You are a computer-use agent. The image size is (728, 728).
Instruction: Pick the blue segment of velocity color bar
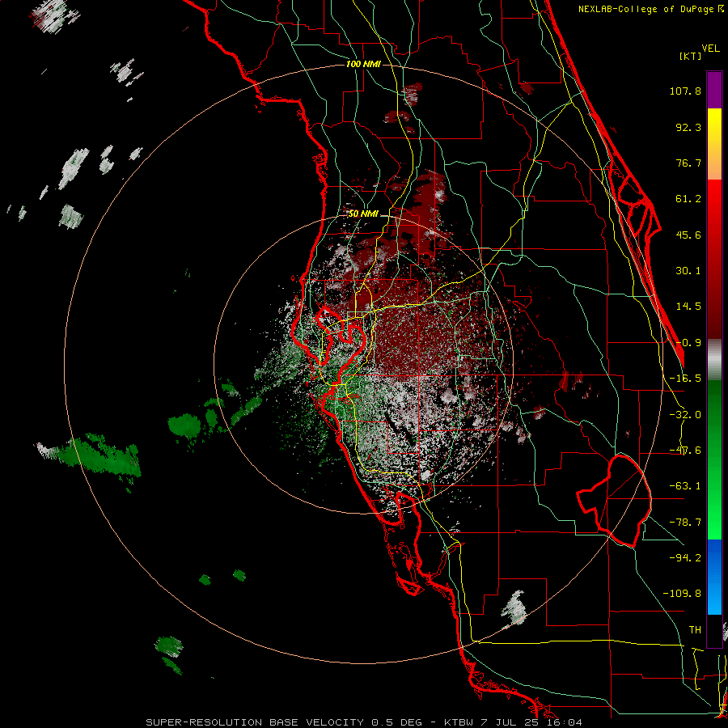click(714, 577)
